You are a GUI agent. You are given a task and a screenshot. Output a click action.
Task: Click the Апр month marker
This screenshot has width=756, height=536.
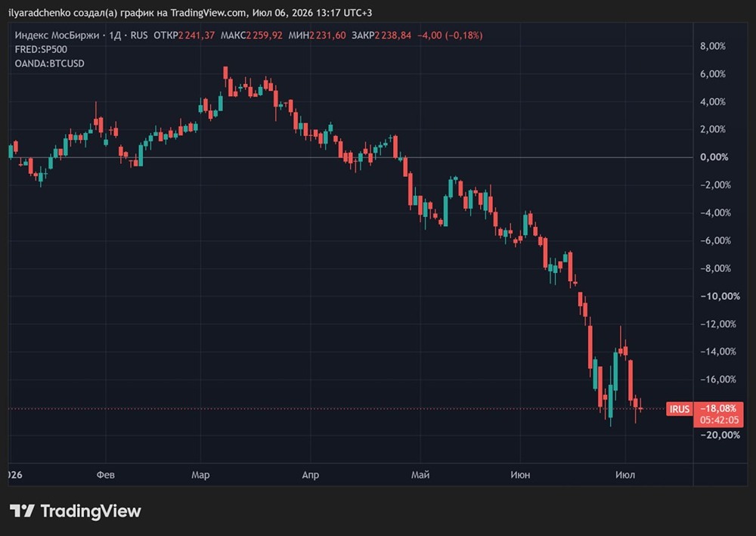311,475
